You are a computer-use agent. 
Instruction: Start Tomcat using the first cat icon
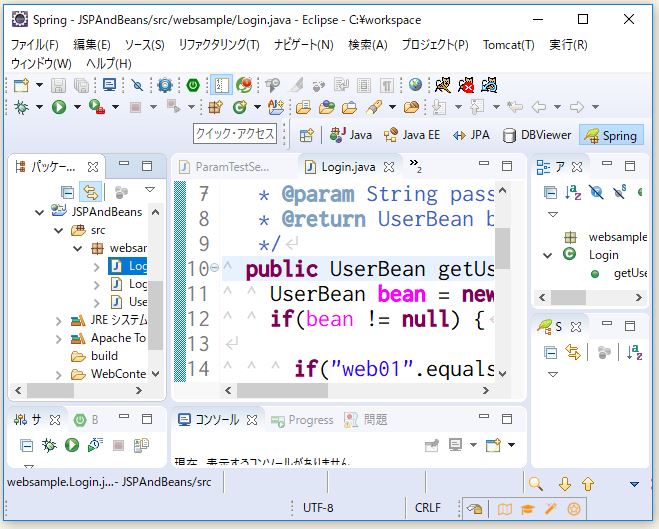click(443, 85)
